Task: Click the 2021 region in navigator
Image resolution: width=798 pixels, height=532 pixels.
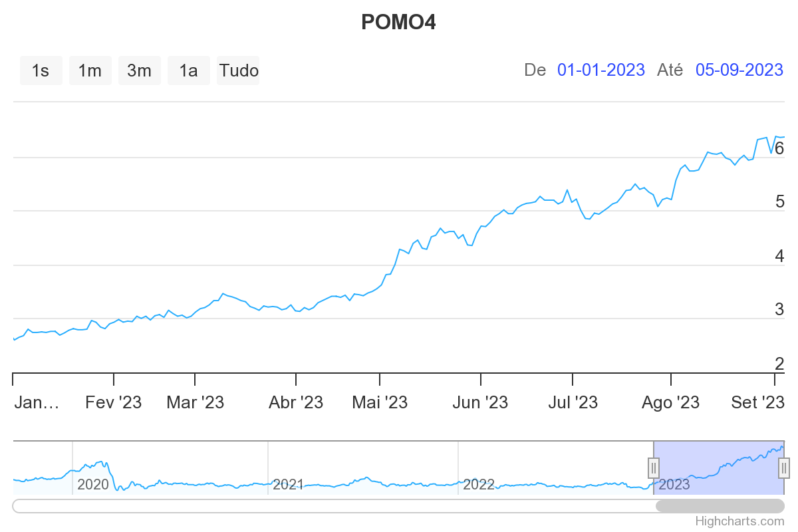Action: pyautogui.click(x=288, y=483)
